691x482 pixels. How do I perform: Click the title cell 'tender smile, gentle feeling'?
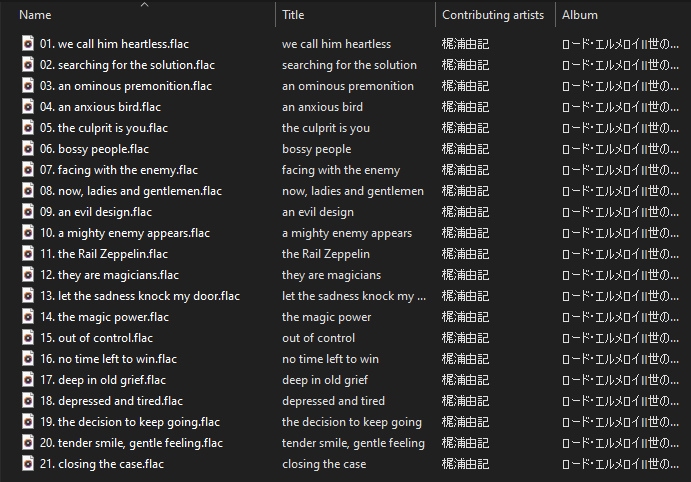(353, 443)
